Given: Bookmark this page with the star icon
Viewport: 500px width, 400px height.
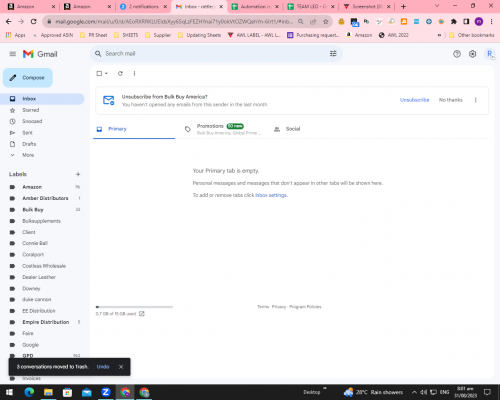Looking at the screenshot, I should (x=325, y=22).
